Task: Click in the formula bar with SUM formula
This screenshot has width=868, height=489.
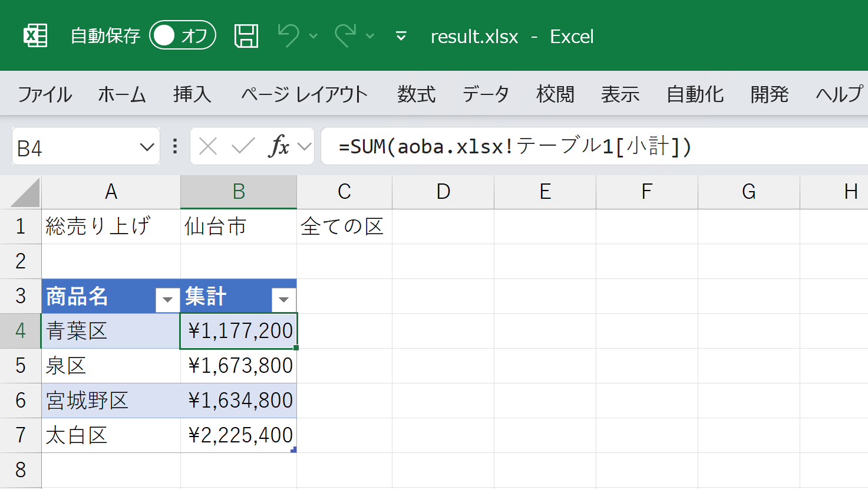Action: tap(594, 146)
